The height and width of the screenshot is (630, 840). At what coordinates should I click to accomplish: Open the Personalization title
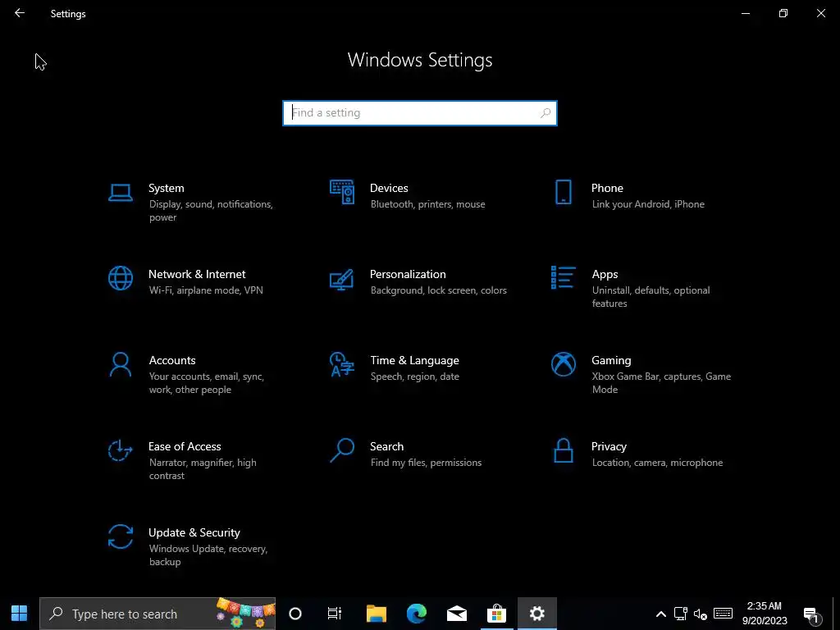[x=408, y=274]
